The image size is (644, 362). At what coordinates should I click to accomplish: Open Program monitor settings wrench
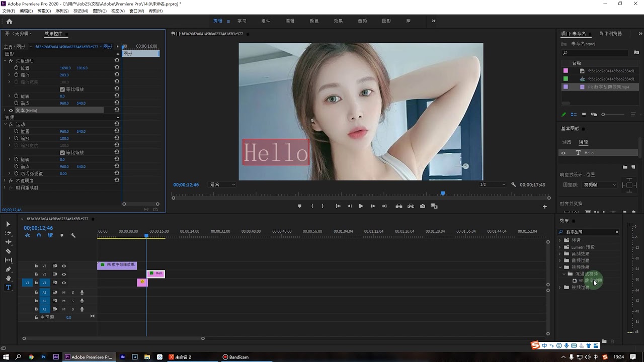coord(514,185)
